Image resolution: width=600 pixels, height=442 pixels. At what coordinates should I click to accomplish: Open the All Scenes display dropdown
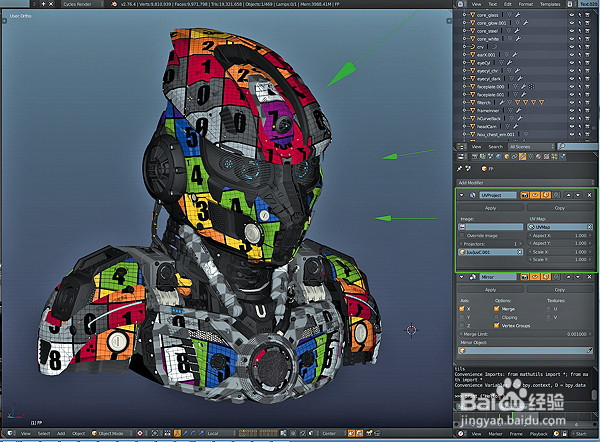531,147
